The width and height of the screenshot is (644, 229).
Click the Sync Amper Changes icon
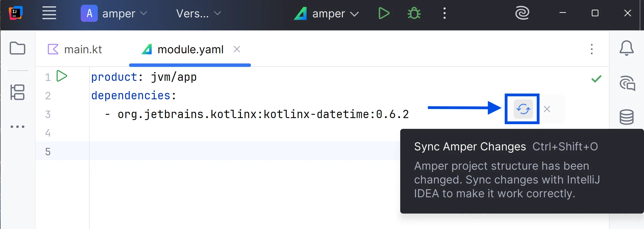(x=523, y=109)
